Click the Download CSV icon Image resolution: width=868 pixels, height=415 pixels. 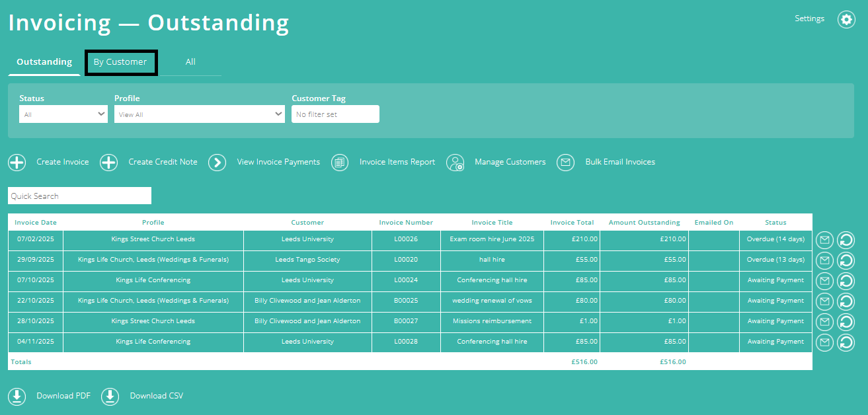click(110, 396)
